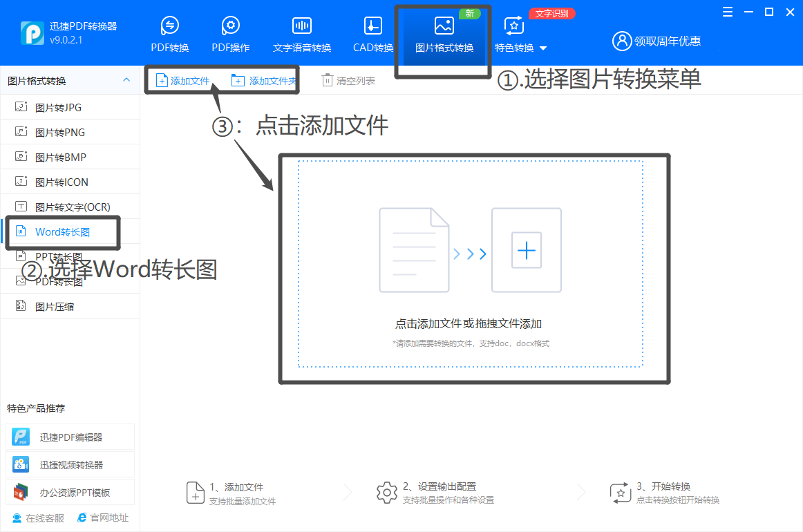Open the PDF操作 tab
The width and height of the screenshot is (803, 532).
coord(230,35)
